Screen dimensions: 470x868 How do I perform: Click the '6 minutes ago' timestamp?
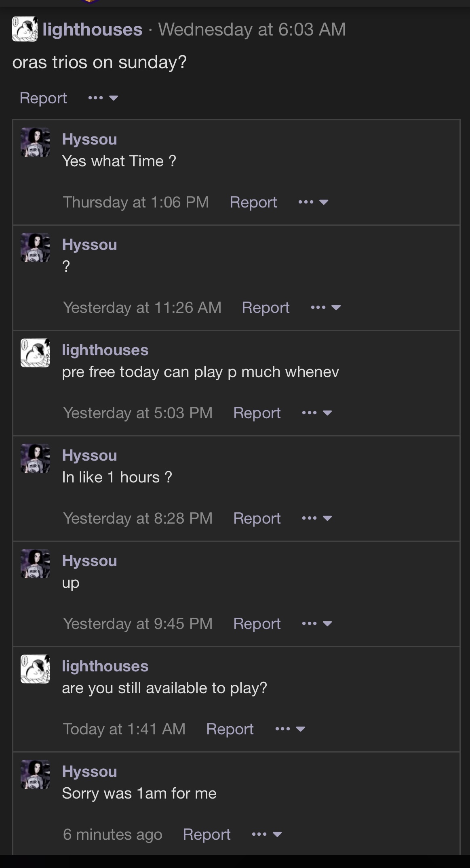pos(112,834)
